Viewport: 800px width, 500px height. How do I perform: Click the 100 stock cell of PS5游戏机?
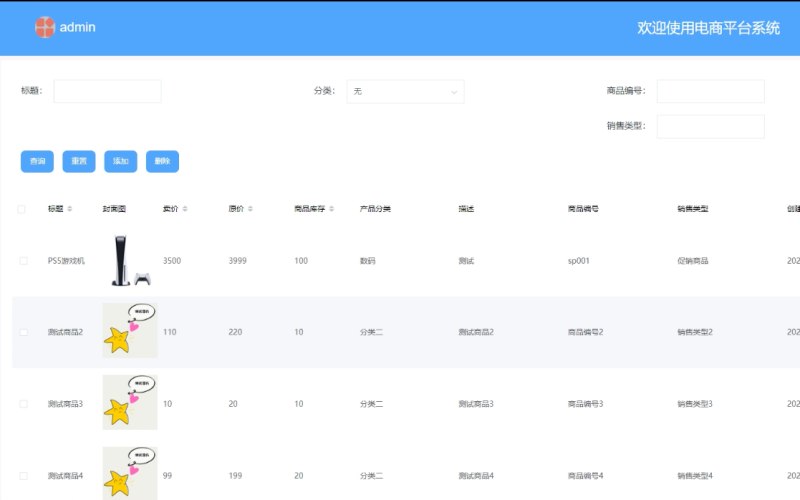tap(301, 261)
